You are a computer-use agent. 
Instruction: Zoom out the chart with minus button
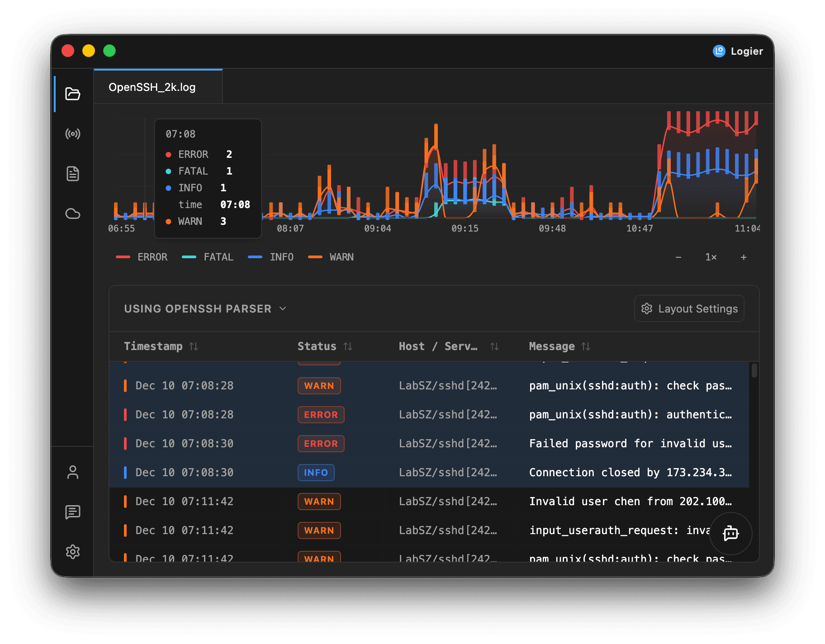point(678,257)
